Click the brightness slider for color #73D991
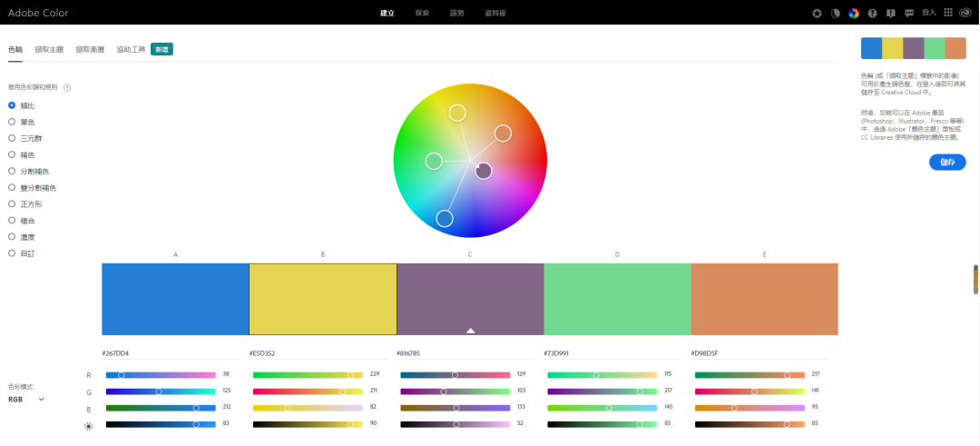 pyautogui.click(x=602, y=424)
